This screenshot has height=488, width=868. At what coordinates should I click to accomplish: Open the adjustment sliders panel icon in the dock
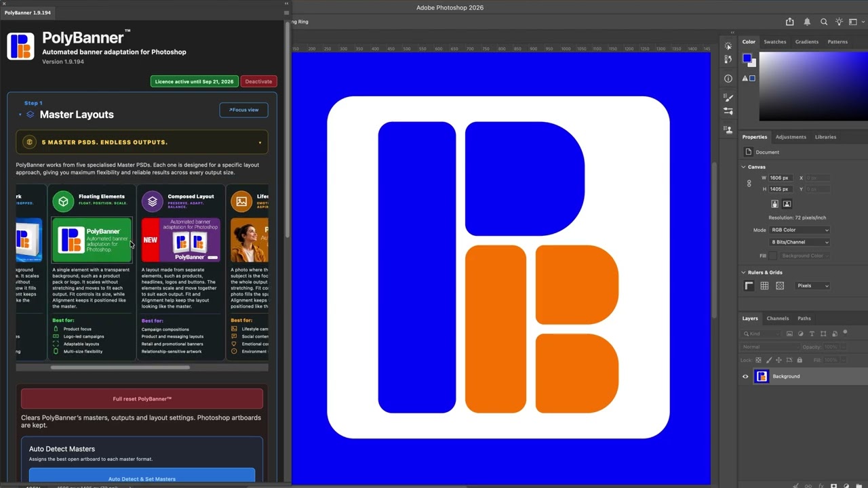coord(728,110)
